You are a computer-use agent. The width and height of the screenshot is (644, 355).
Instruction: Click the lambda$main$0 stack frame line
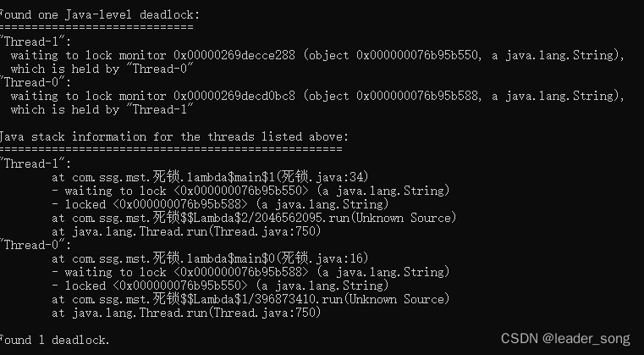pyautogui.click(x=210, y=258)
